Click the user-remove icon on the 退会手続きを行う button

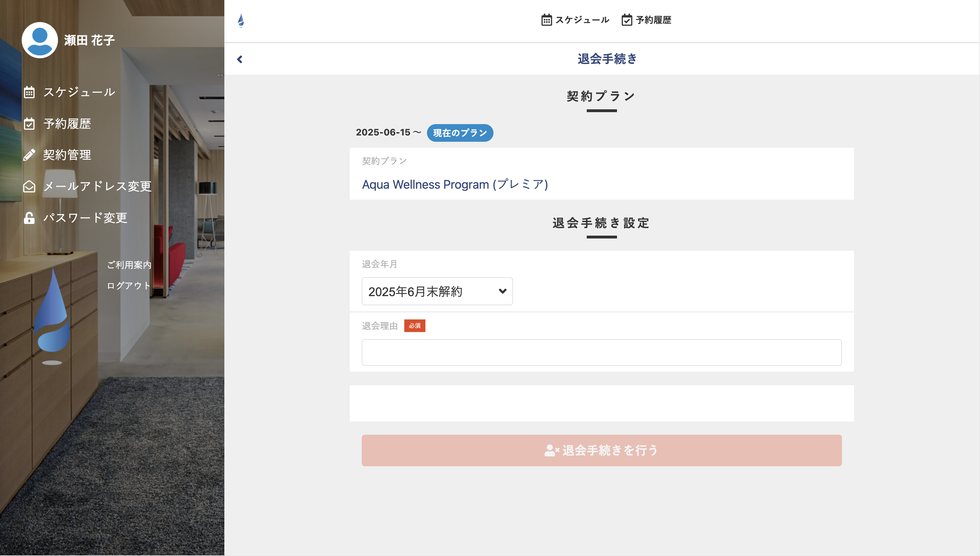click(x=551, y=450)
